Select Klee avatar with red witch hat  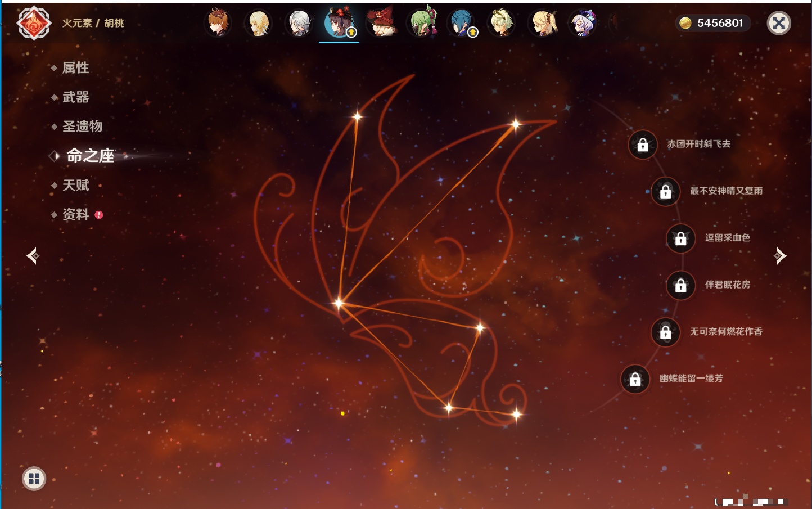point(381,23)
